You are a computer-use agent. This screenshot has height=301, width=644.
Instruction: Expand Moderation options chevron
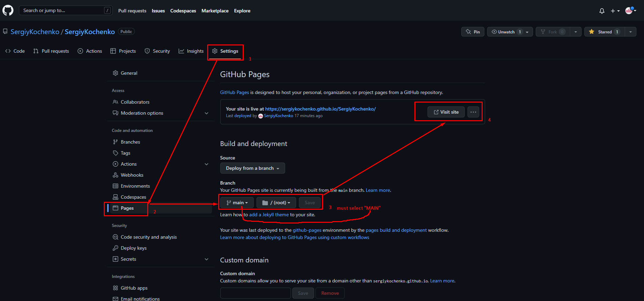click(207, 113)
